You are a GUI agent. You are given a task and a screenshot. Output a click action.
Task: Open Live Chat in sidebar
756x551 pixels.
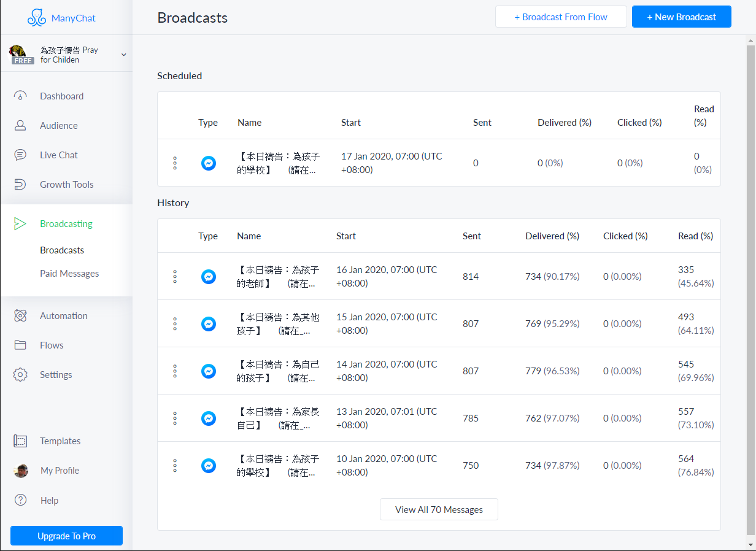58,155
